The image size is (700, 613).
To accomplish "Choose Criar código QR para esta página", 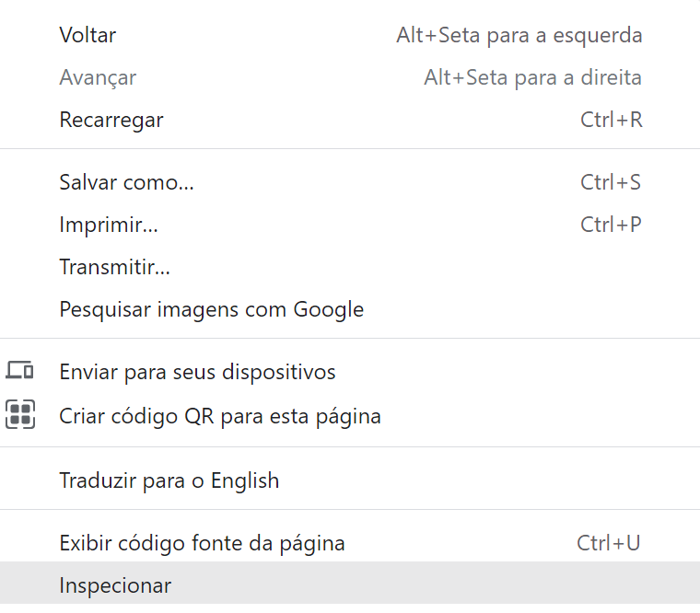I will click(350, 416).
